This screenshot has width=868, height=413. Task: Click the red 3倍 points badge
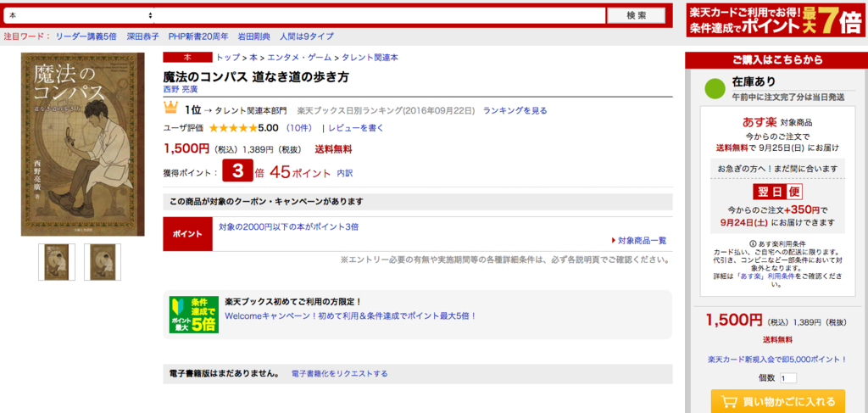click(x=238, y=171)
